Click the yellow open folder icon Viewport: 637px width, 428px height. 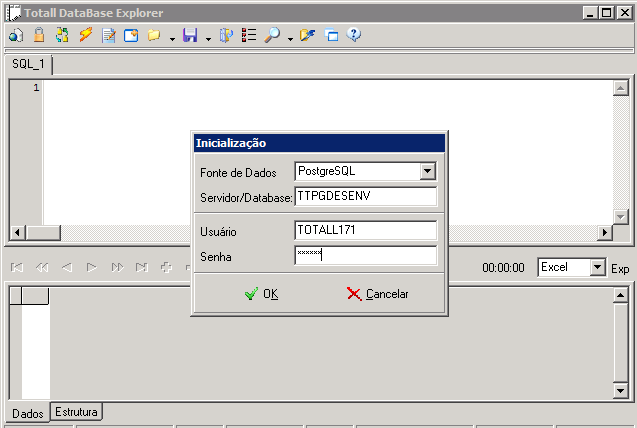[154, 35]
